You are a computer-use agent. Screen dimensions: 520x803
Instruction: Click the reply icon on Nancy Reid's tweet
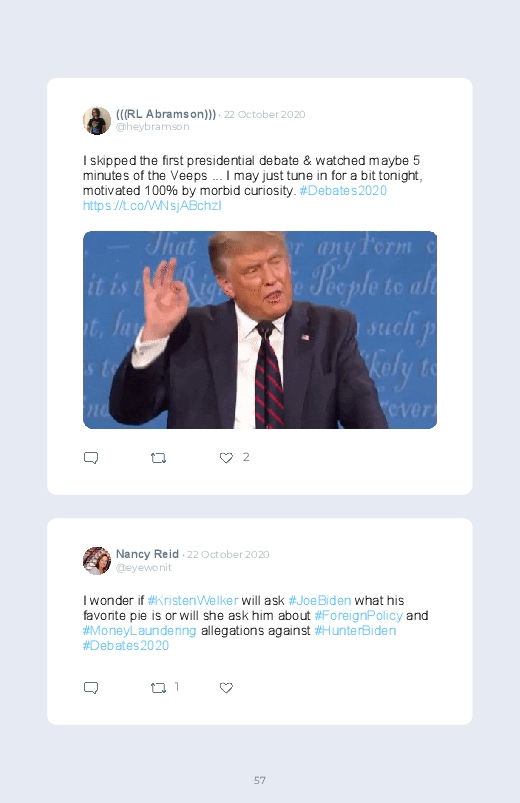[x=91, y=688]
